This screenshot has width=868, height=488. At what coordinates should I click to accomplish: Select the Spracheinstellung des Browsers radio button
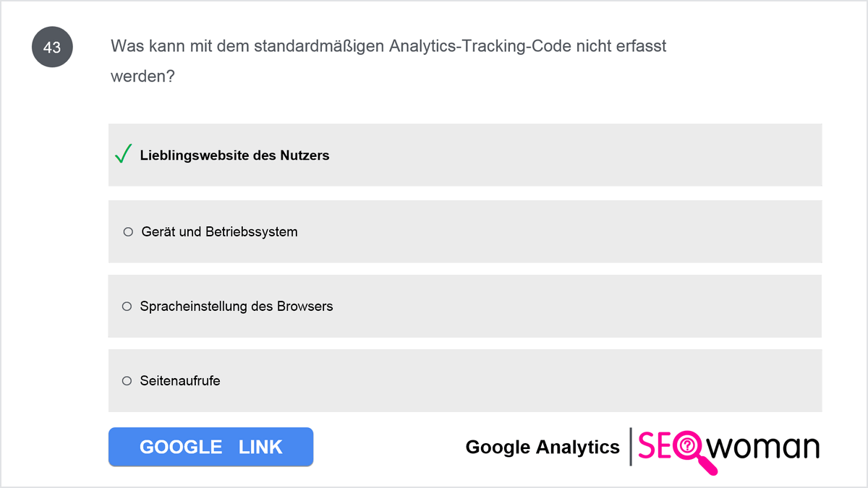coord(127,307)
